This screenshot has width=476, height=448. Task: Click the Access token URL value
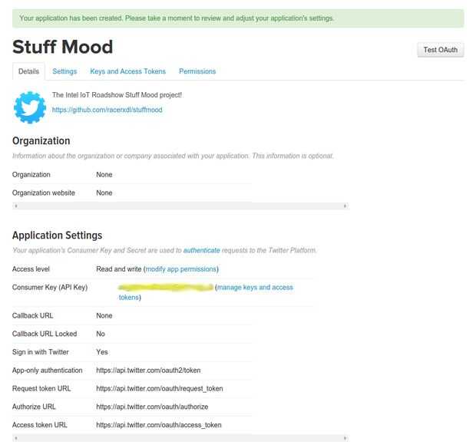(x=159, y=424)
